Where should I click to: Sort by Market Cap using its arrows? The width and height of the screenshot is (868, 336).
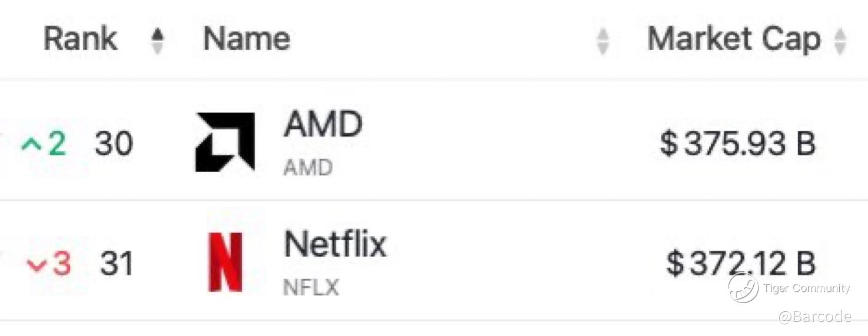pyautogui.click(x=840, y=42)
